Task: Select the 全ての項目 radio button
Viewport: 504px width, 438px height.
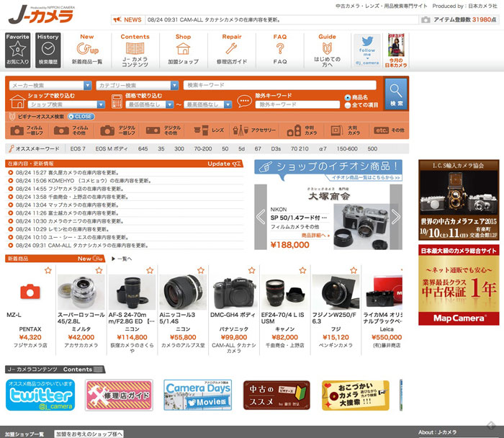Action: coord(348,105)
